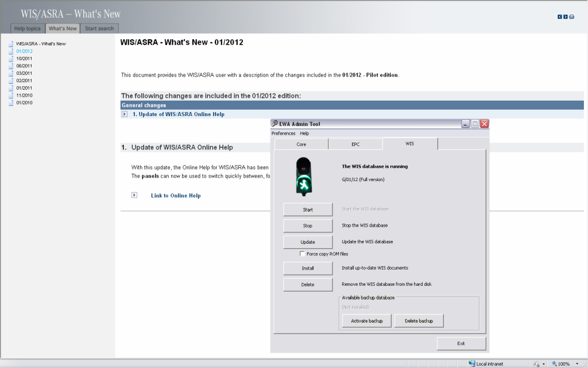Go to the next help page arrow
The image size is (588, 368).
click(x=565, y=17)
